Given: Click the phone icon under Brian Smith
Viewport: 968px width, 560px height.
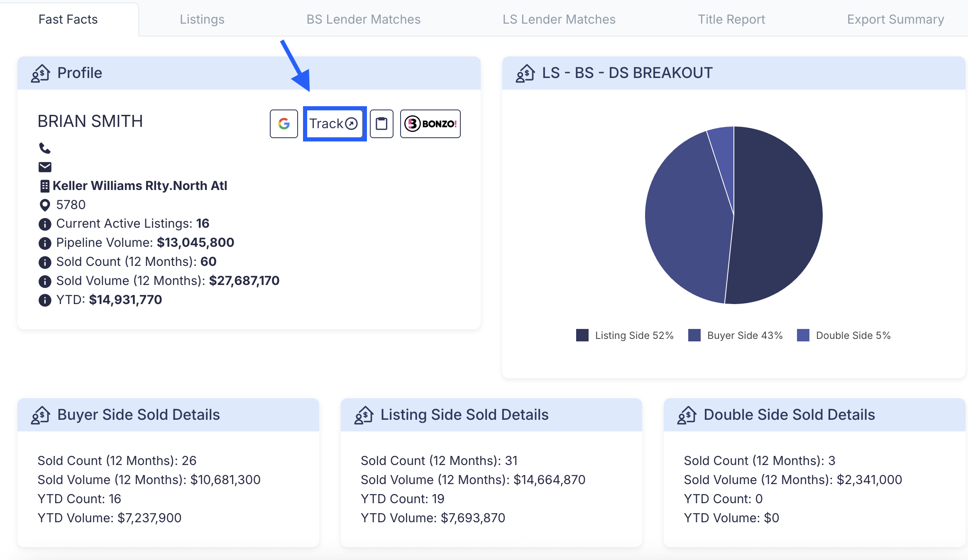Looking at the screenshot, I should [45, 148].
